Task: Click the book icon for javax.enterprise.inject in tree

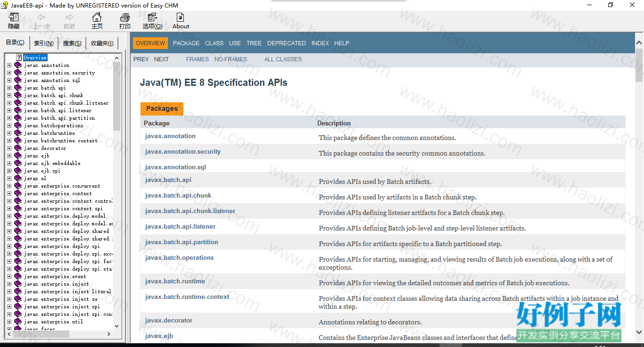Action: [x=18, y=284]
